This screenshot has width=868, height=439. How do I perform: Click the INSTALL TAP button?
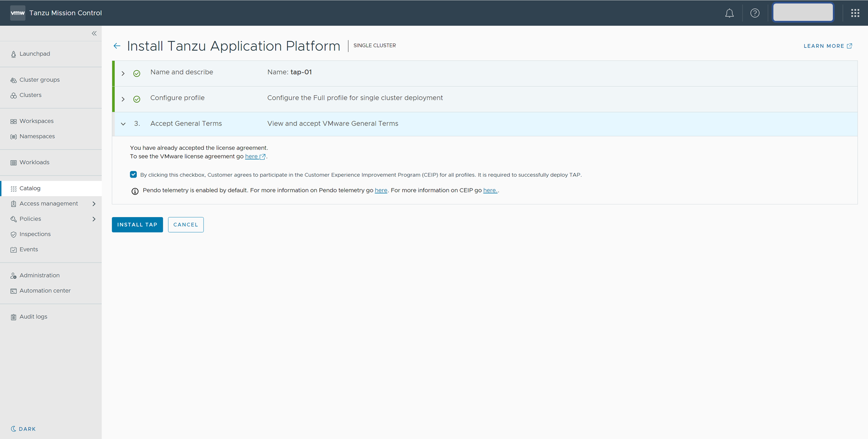tap(137, 224)
